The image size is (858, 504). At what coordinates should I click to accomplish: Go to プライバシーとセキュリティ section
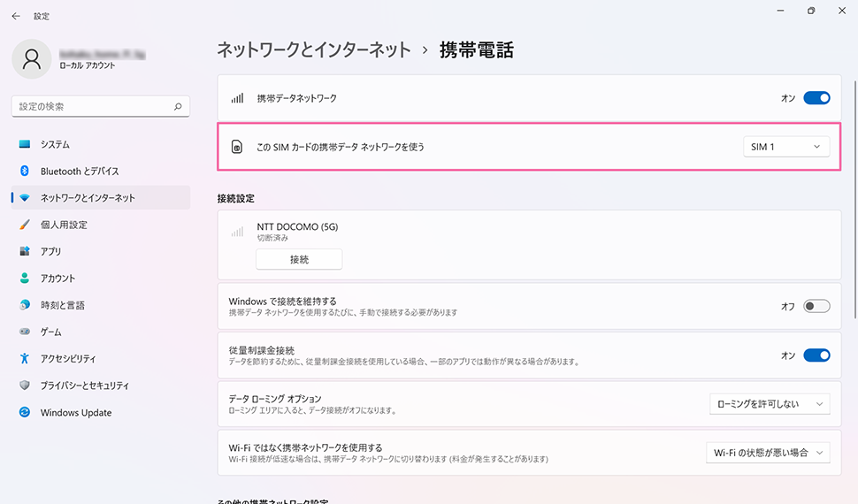(x=85, y=386)
